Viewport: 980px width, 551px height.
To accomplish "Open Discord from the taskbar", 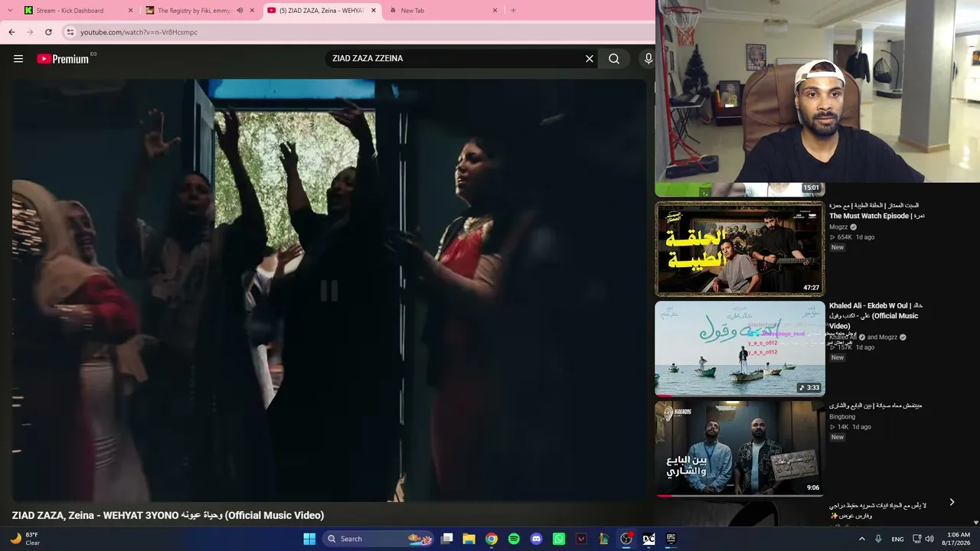I will pyautogui.click(x=536, y=539).
